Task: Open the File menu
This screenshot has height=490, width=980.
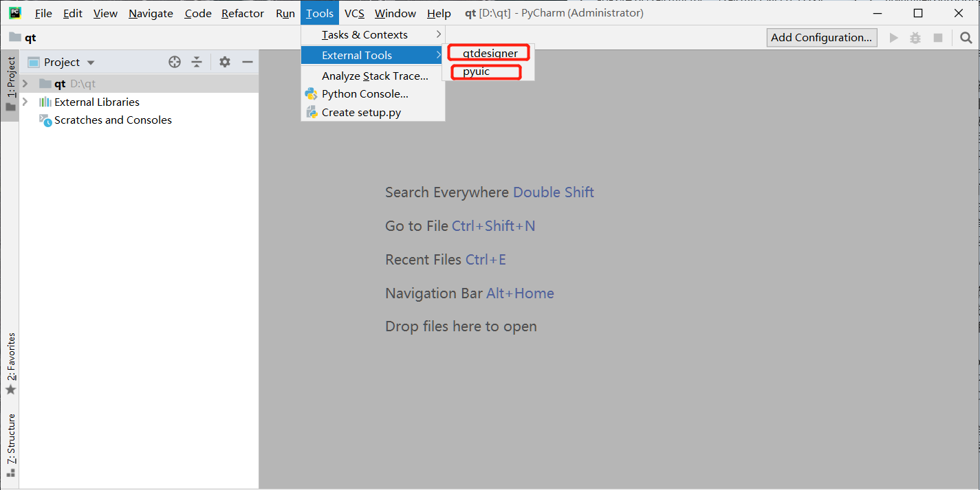Action: coord(43,13)
